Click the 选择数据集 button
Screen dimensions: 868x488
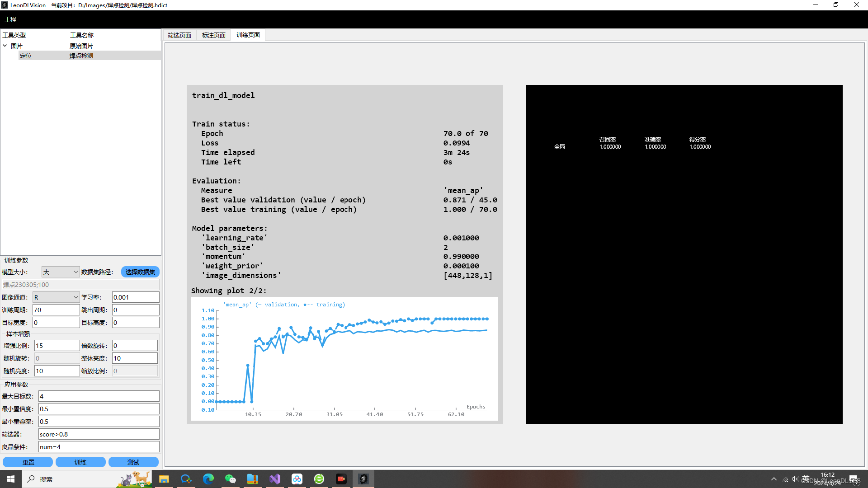(x=140, y=272)
